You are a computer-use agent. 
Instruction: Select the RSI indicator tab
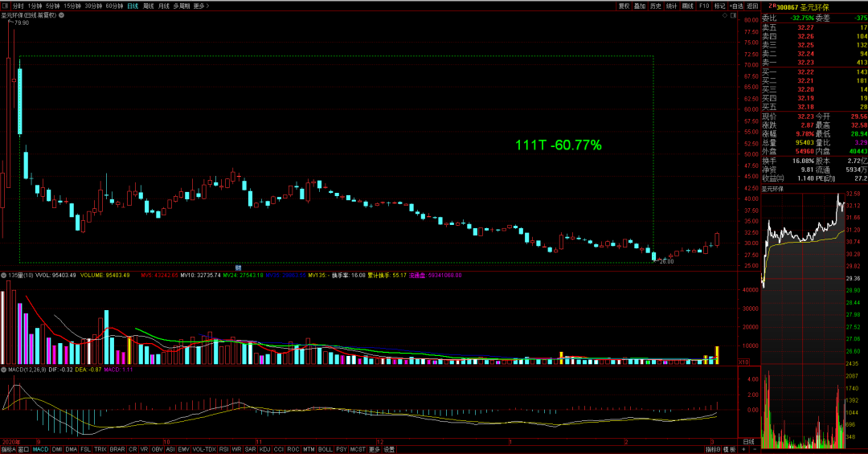[x=224, y=449]
